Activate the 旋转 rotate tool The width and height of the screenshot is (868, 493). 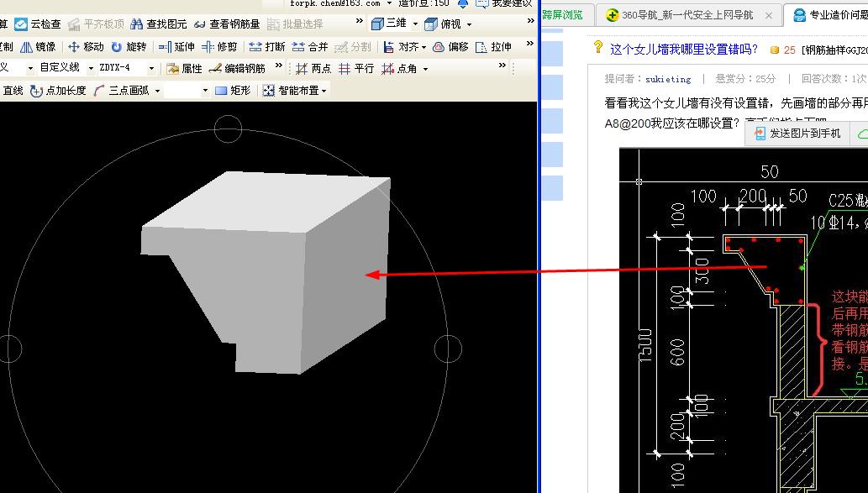129,47
